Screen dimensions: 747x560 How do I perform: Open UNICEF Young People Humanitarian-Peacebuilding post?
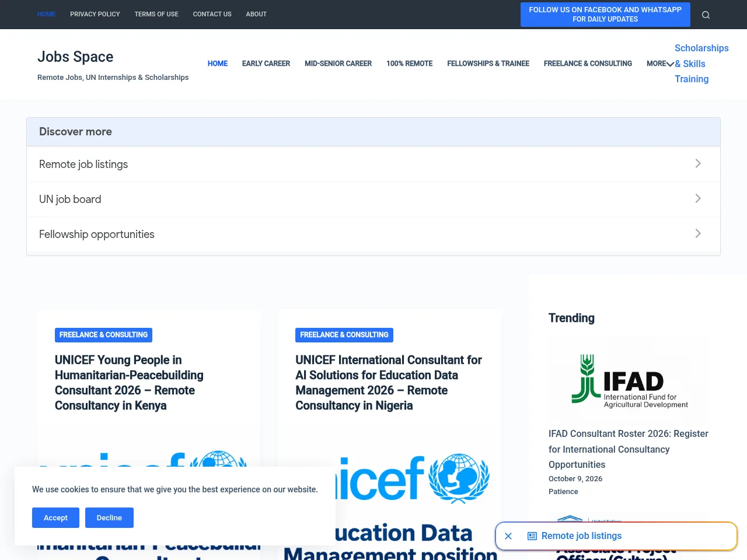click(129, 383)
